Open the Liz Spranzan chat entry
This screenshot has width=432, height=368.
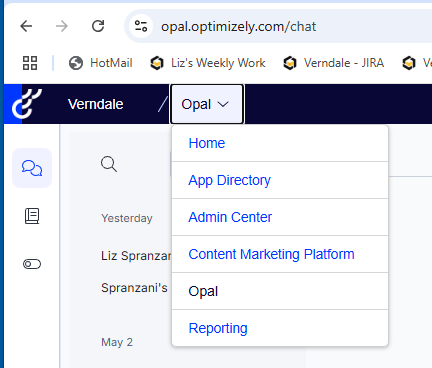(136, 256)
